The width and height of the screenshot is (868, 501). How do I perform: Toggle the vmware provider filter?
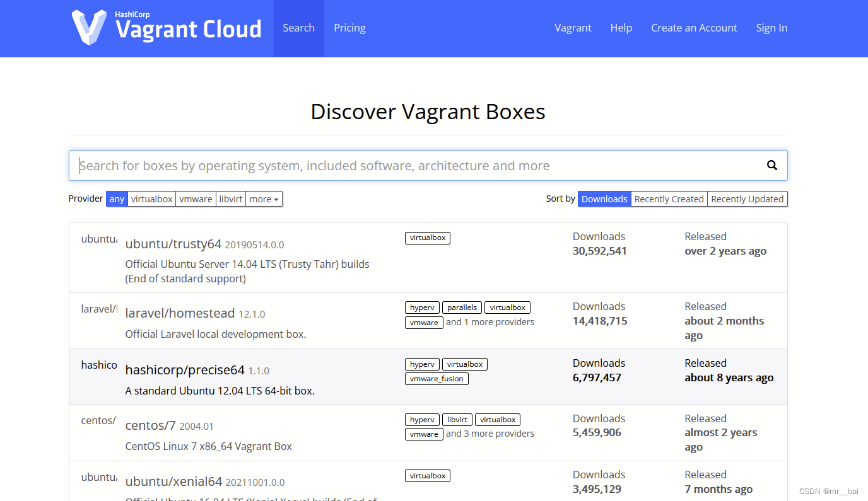click(x=196, y=199)
